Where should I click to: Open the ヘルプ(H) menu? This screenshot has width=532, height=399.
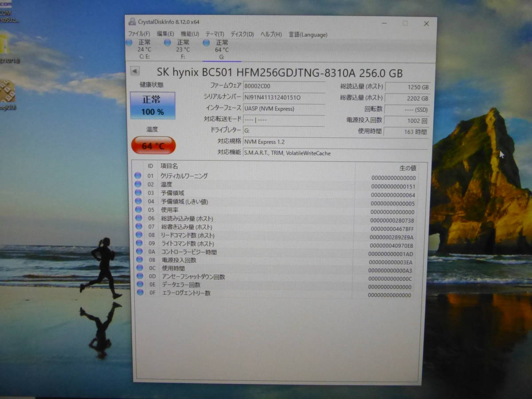pos(271,34)
